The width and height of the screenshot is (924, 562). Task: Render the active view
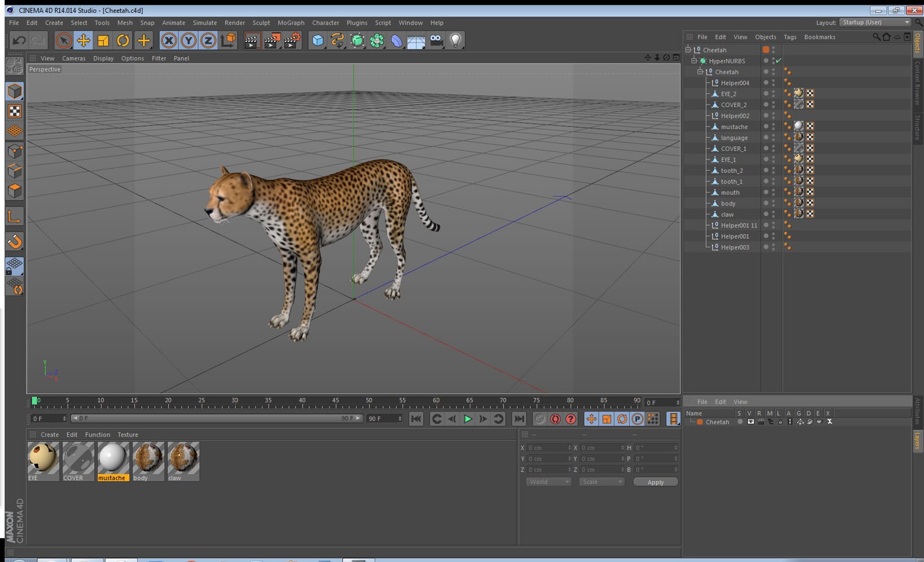tap(252, 40)
